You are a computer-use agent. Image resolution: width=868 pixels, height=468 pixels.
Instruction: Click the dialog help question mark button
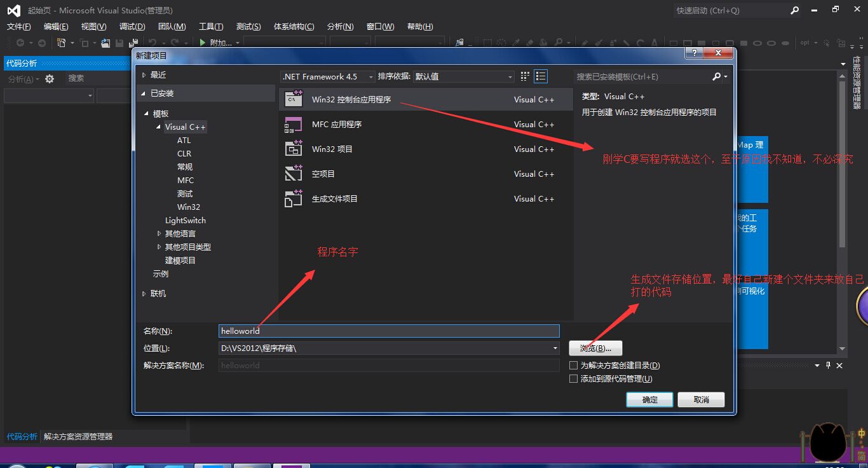coord(694,53)
